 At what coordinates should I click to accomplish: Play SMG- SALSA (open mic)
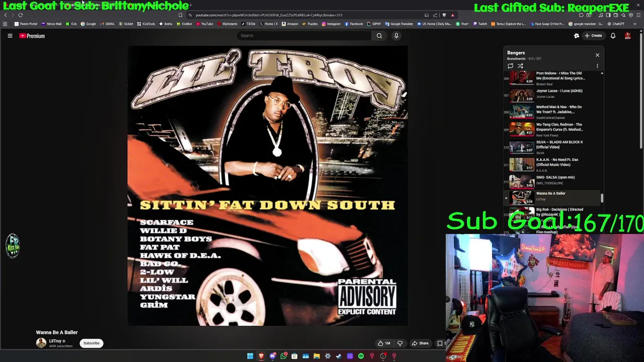coord(552,180)
